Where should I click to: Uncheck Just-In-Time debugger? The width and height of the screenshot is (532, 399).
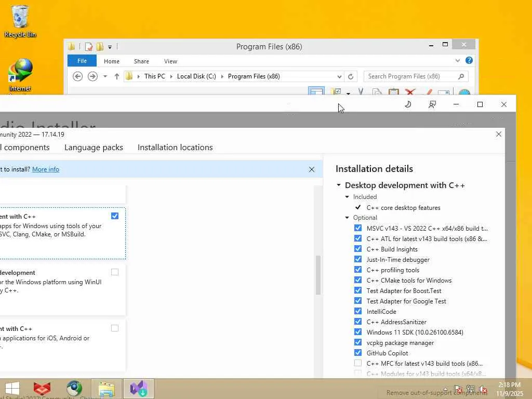(x=357, y=259)
